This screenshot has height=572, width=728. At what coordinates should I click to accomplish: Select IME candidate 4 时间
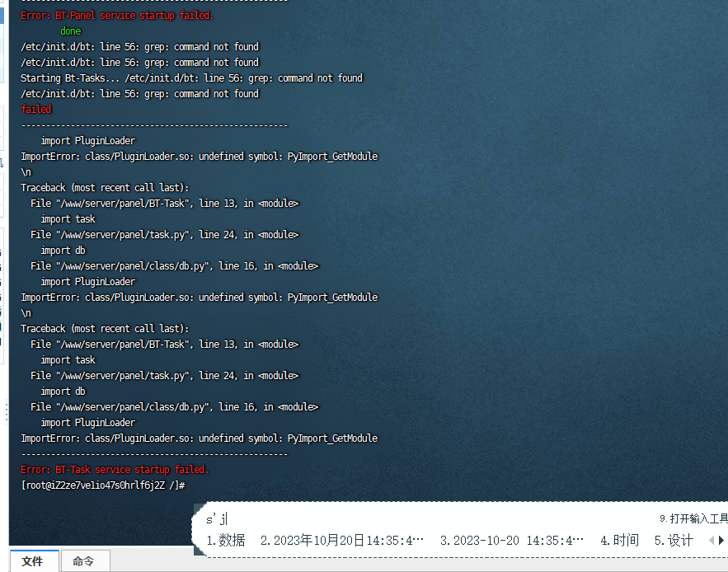619,541
